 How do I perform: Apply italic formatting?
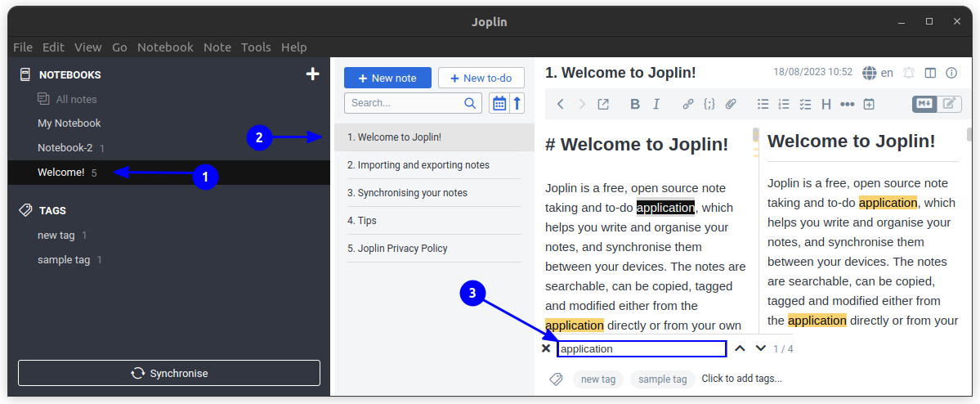coord(656,105)
